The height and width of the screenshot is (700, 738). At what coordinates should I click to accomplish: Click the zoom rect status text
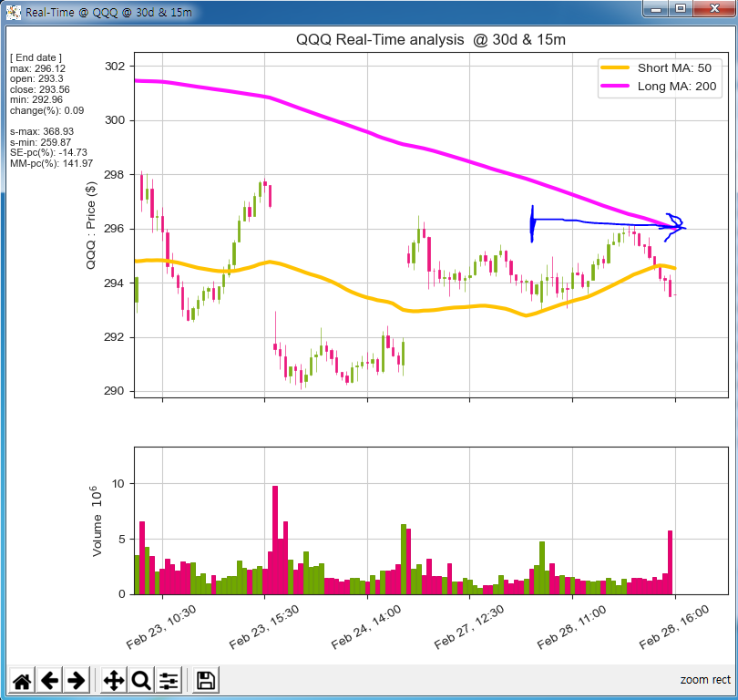(x=705, y=680)
